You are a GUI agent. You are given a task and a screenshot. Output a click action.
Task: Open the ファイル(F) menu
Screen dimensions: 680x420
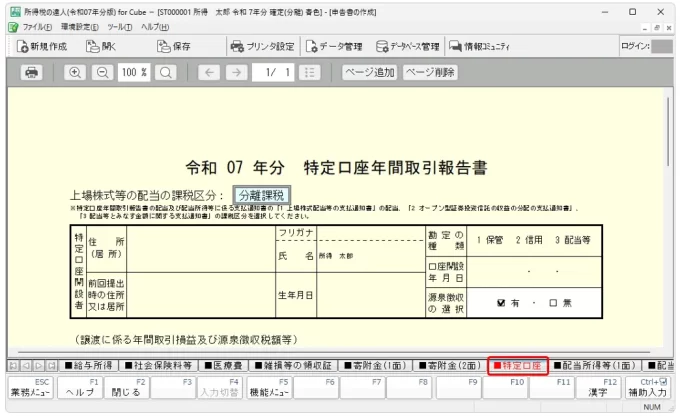point(38,27)
